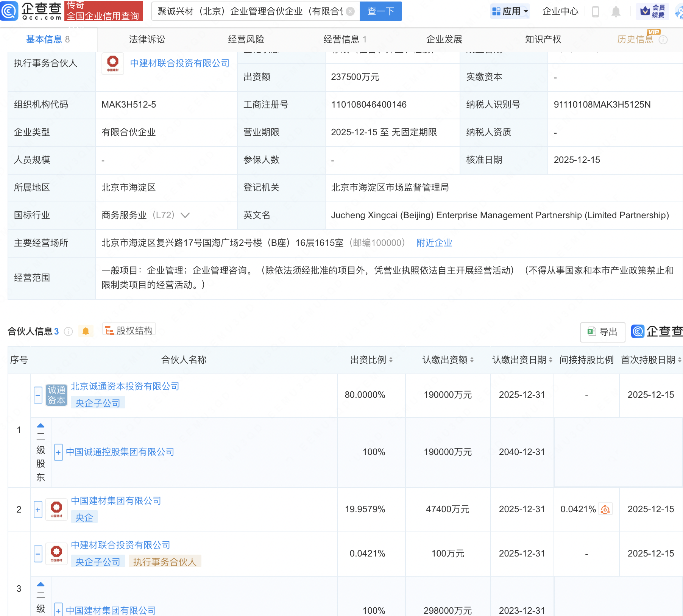This screenshot has height=616, width=683.
Task: Open the 应用 dropdown menu
Action: (510, 11)
